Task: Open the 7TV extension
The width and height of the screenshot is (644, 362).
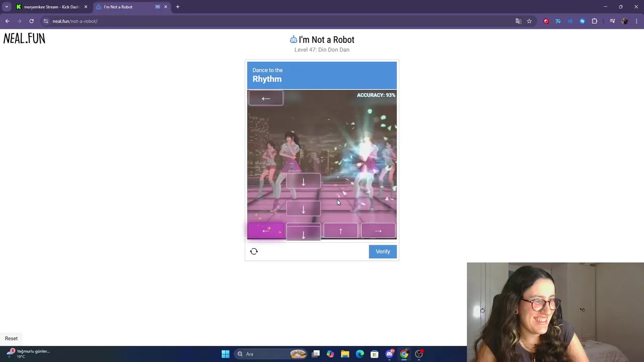Action: pyautogui.click(x=558, y=21)
